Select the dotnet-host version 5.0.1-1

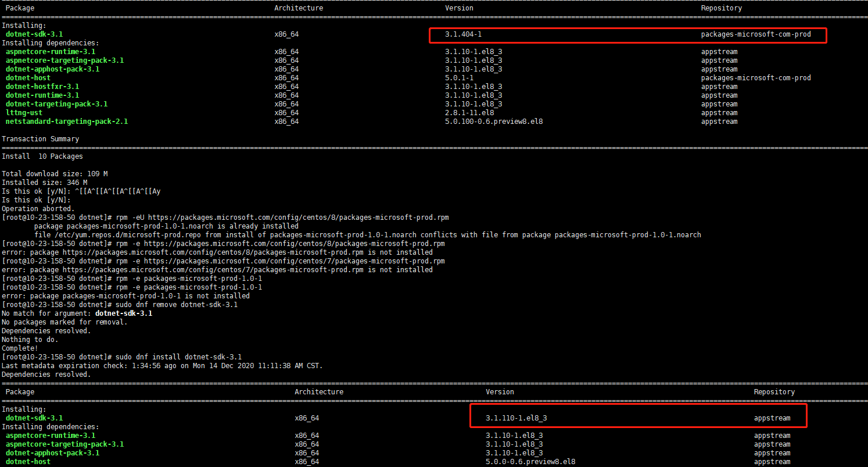coord(459,78)
